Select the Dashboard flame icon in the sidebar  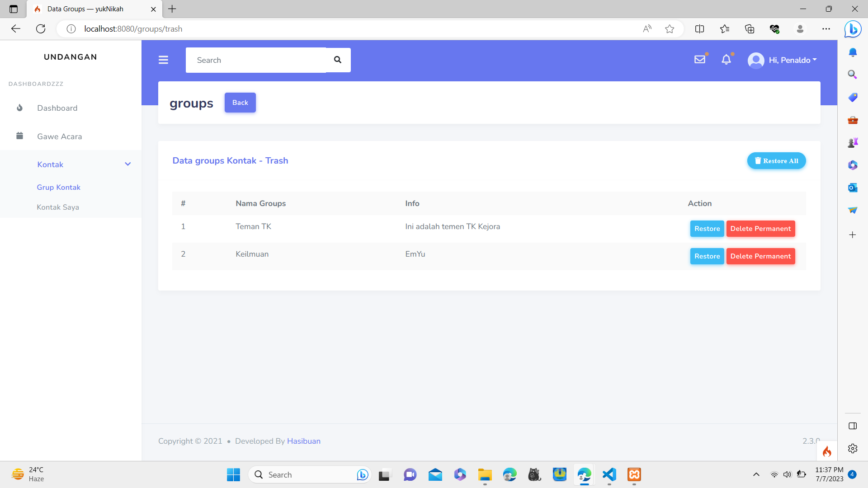click(19, 108)
